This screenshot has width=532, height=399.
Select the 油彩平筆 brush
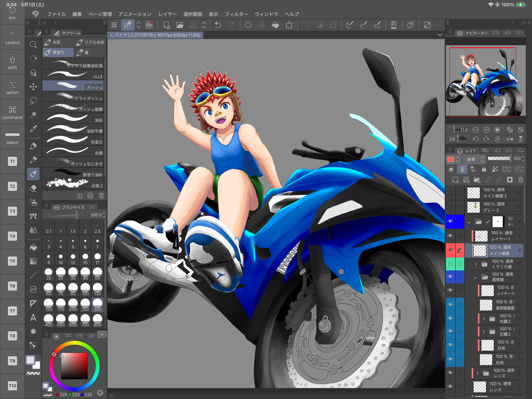[73, 129]
